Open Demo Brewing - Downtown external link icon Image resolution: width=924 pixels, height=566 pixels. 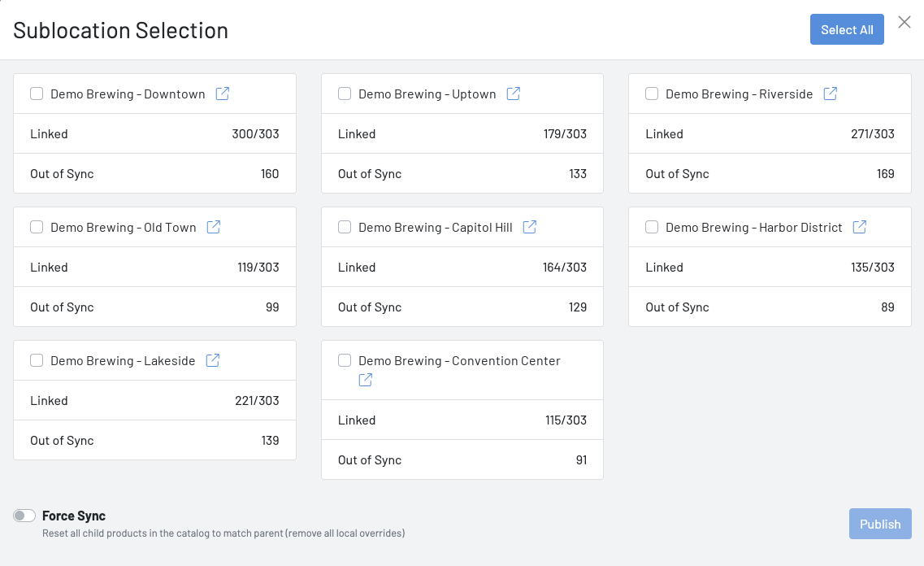[222, 94]
